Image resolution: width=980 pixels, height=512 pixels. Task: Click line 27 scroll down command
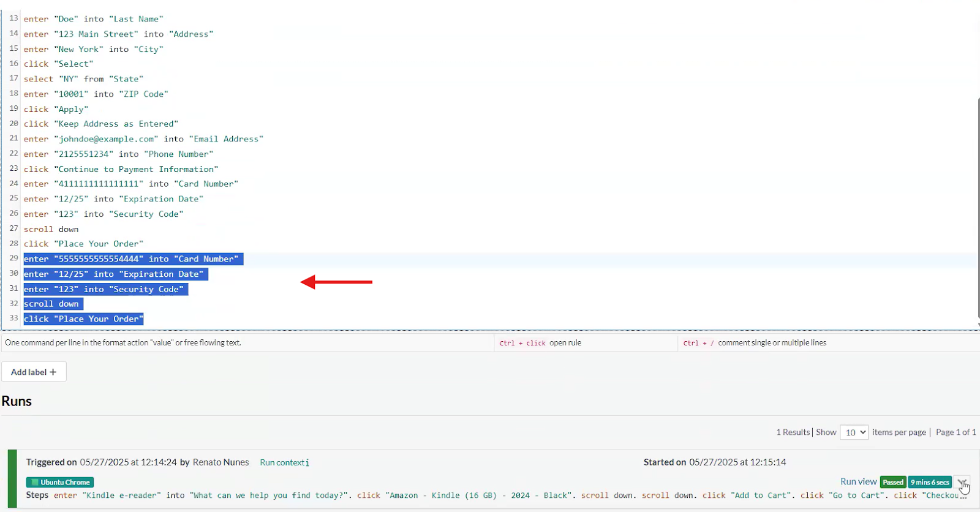click(x=51, y=229)
